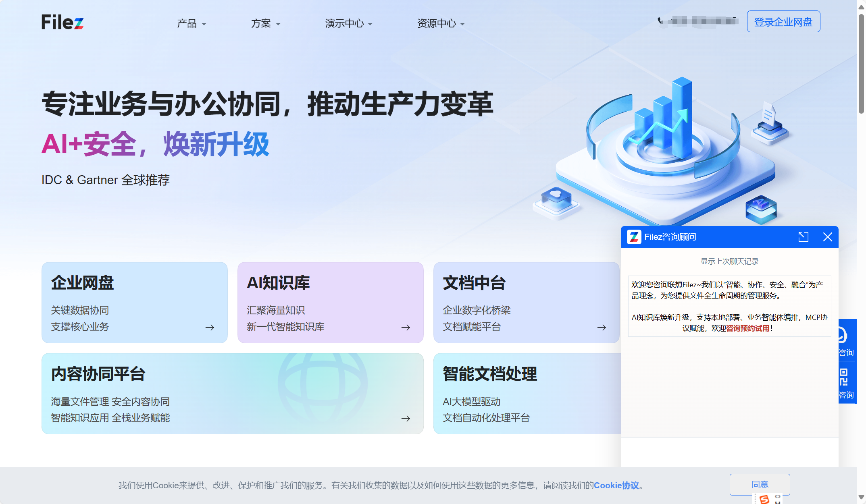Open 文档中台 via its arrow icon

pos(602,328)
